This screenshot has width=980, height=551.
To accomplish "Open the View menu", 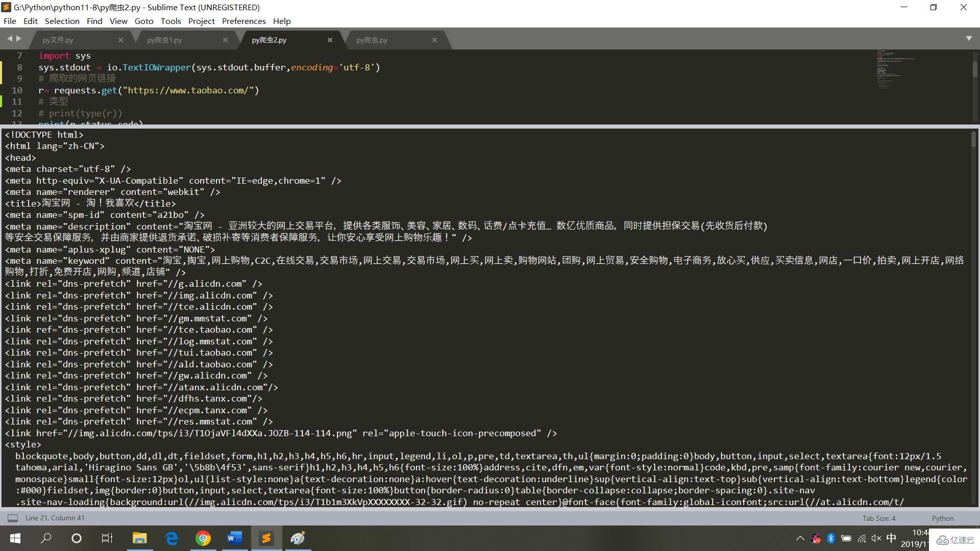I will [x=118, y=21].
